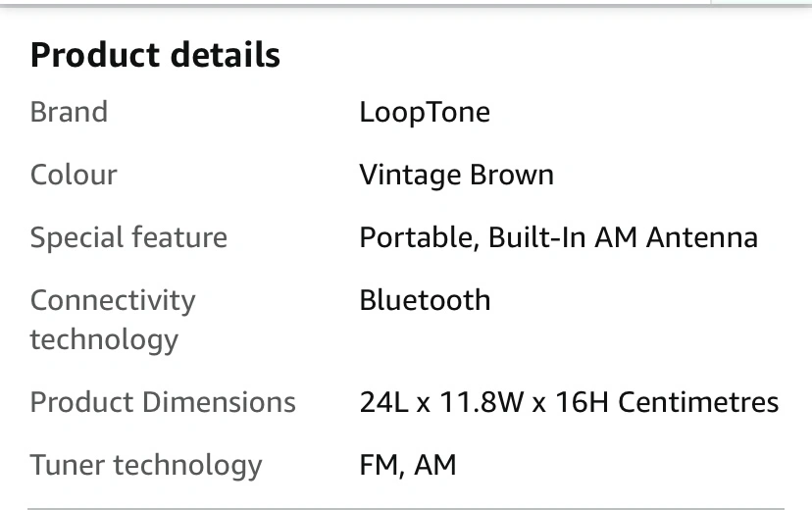Click the word Antenna in special feature
The width and height of the screenshot is (812, 510).
pos(702,237)
